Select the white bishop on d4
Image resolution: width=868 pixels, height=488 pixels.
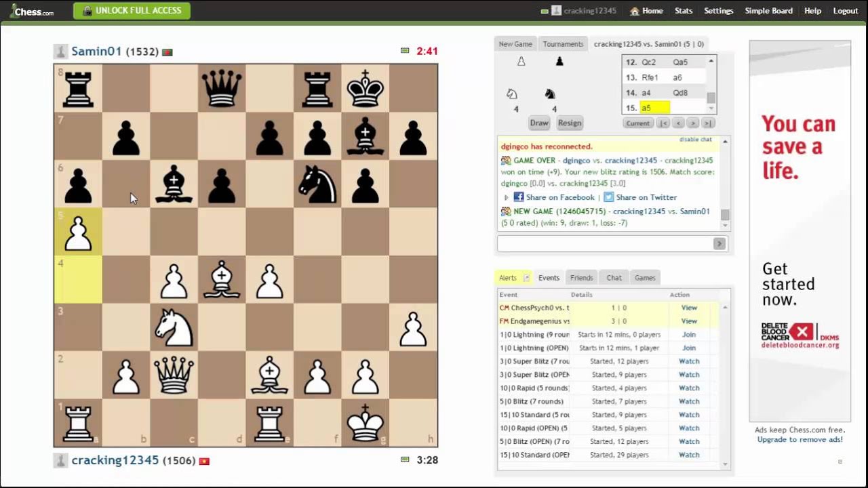222,280
